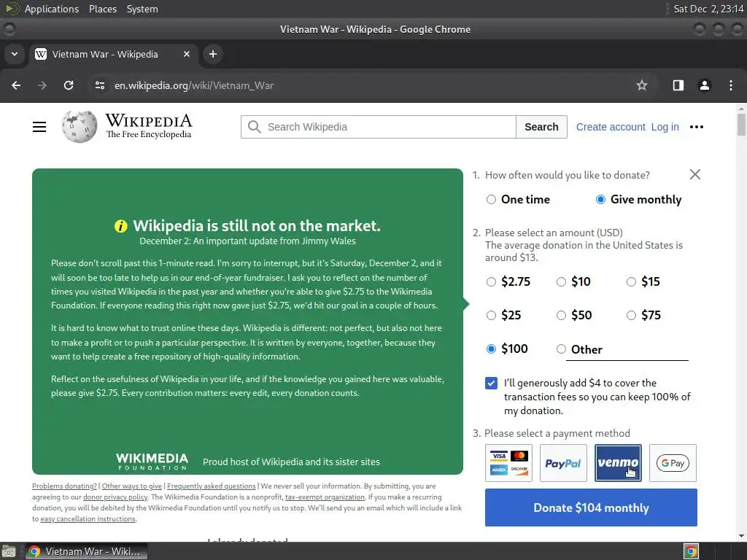The width and height of the screenshot is (747, 560).
Task: Open Problems donating? link
Action: (64, 486)
